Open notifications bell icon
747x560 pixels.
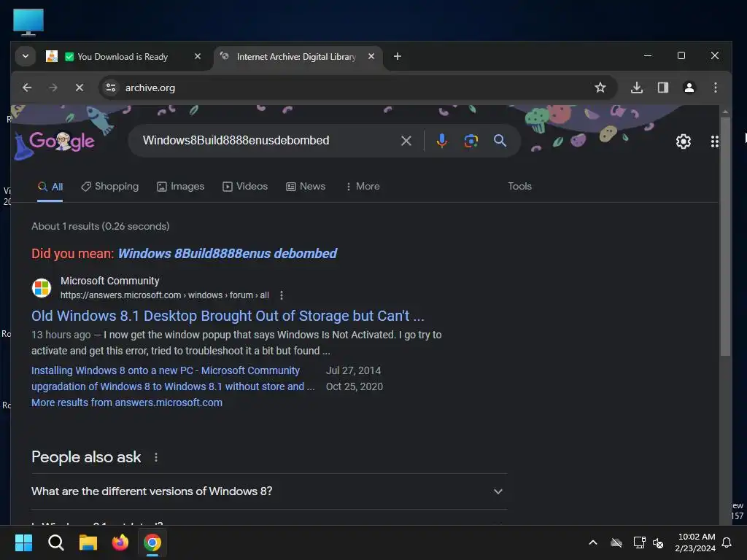click(x=727, y=542)
